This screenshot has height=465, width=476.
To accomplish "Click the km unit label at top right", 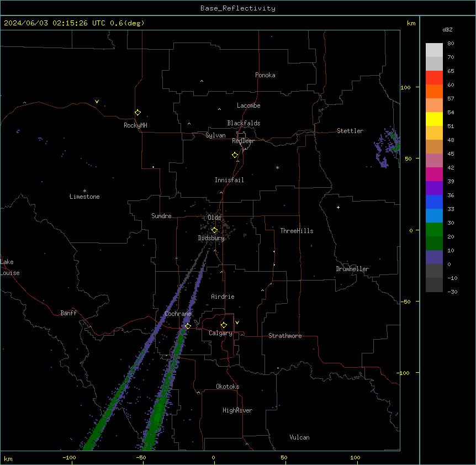I will coord(411,23).
